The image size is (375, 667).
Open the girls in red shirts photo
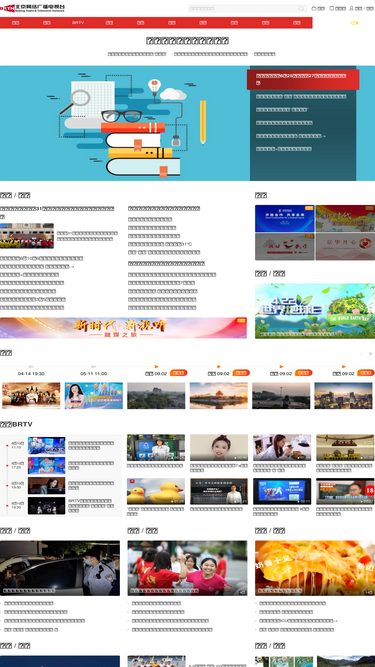(x=187, y=568)
